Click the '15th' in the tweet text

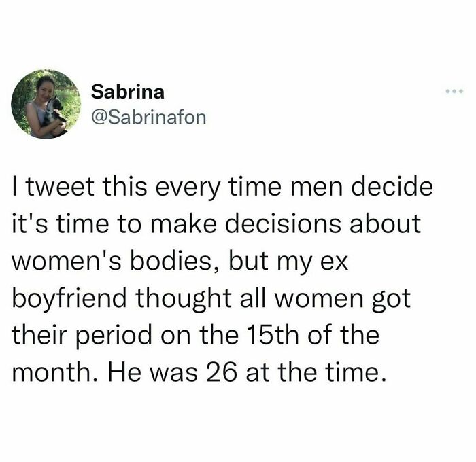(273, 335)
